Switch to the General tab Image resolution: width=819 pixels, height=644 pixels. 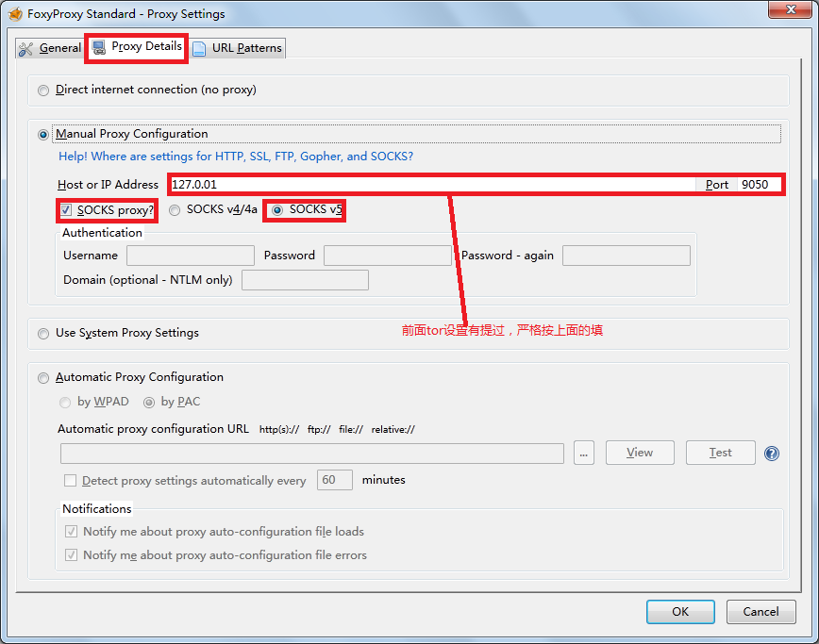49,48
